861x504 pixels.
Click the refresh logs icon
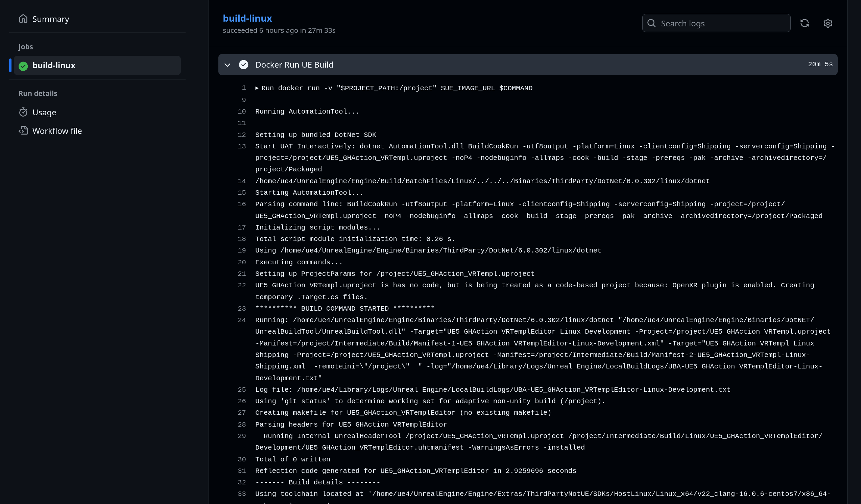[804, 23]
